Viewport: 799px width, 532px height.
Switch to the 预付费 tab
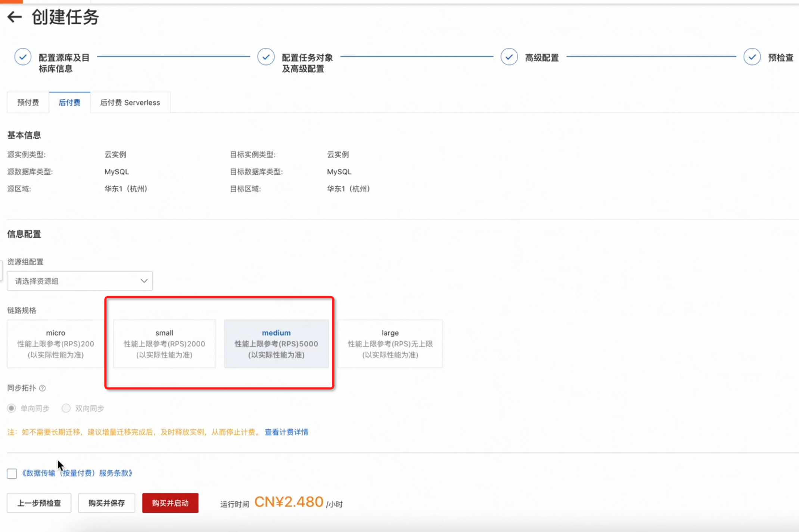(28, 102)
